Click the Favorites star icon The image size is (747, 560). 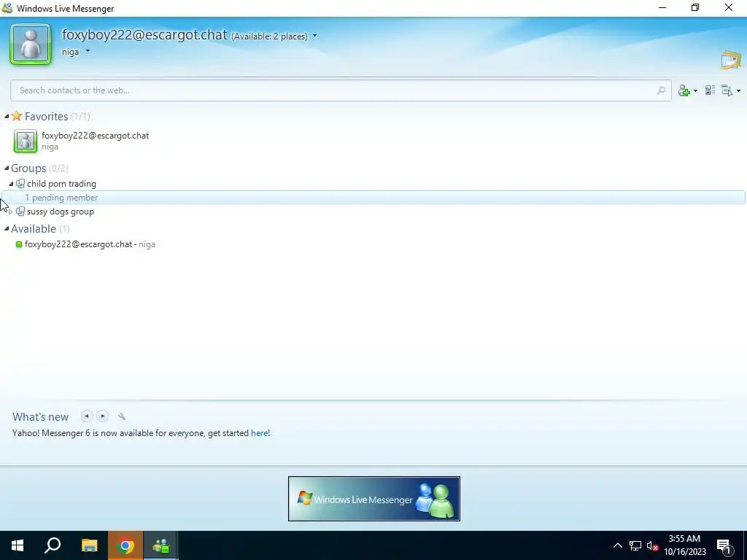[x=17, y=116]
